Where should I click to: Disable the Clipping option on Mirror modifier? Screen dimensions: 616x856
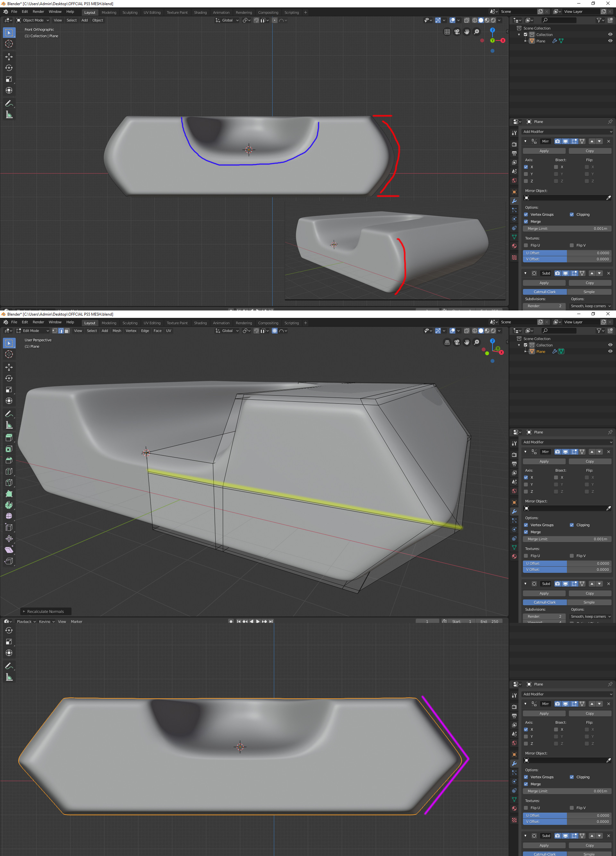[571, 214]
